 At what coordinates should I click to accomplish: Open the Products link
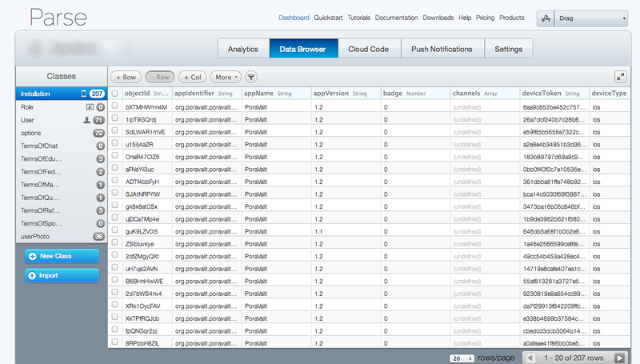[x=512, y=18]
